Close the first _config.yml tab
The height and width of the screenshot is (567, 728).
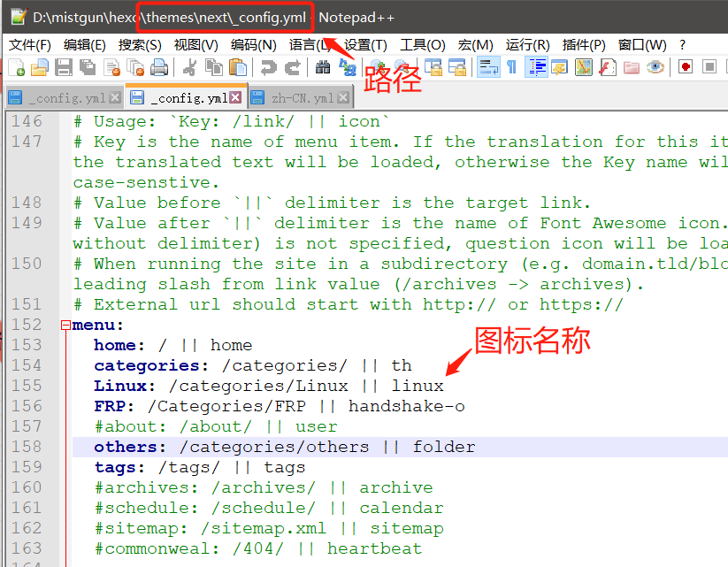point(115,97)
